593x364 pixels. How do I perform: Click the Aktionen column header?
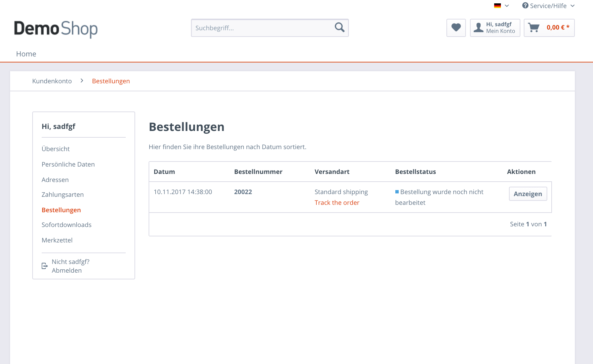(x=521, y=172)
